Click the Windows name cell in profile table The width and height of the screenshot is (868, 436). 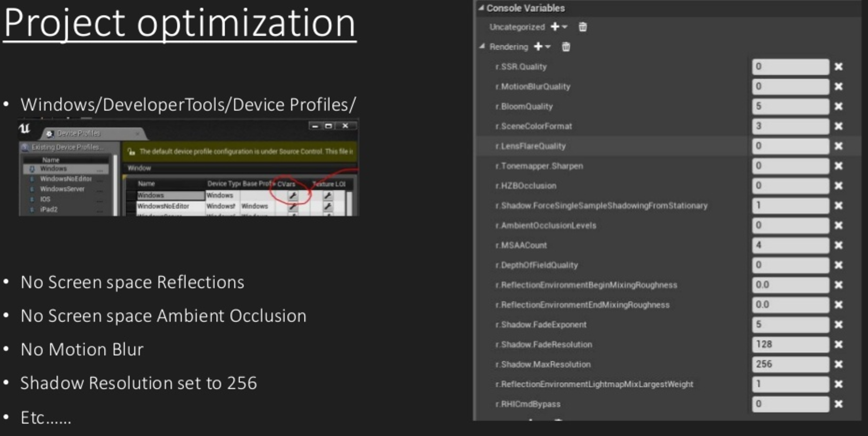[170, 196]
